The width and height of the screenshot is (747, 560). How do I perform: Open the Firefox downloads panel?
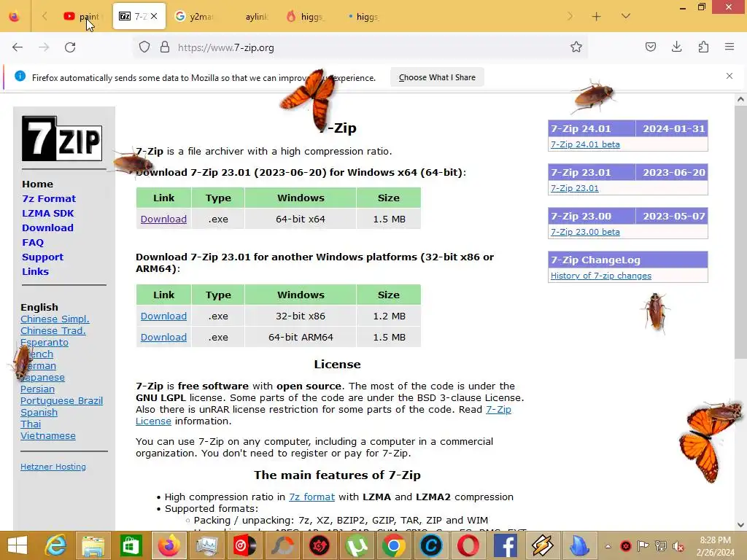pyautogui.click(x=676, y=47)
